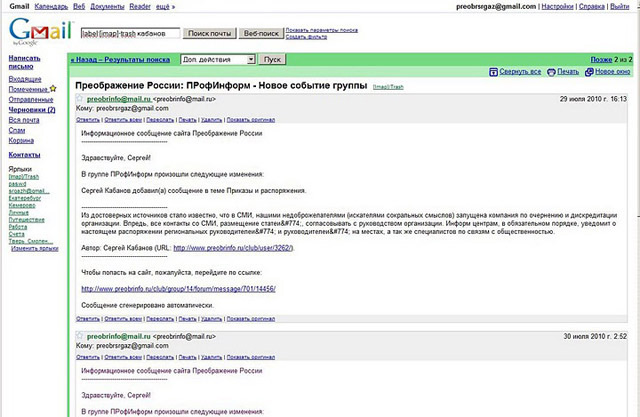Click Ответить всем above first message body
Viewport: 640px width, 417px height.
[123, 120]
